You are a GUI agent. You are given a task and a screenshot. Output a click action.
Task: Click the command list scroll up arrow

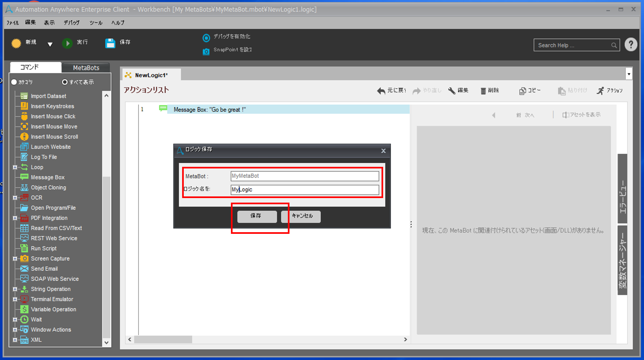click(106, 96)
